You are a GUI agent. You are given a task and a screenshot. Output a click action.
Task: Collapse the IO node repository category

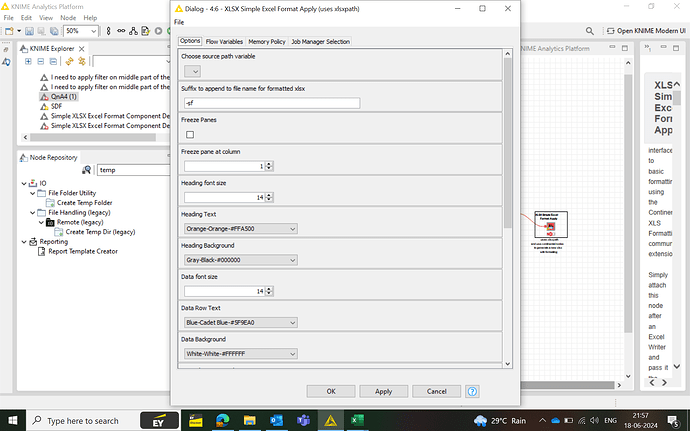tap(24, 183)
